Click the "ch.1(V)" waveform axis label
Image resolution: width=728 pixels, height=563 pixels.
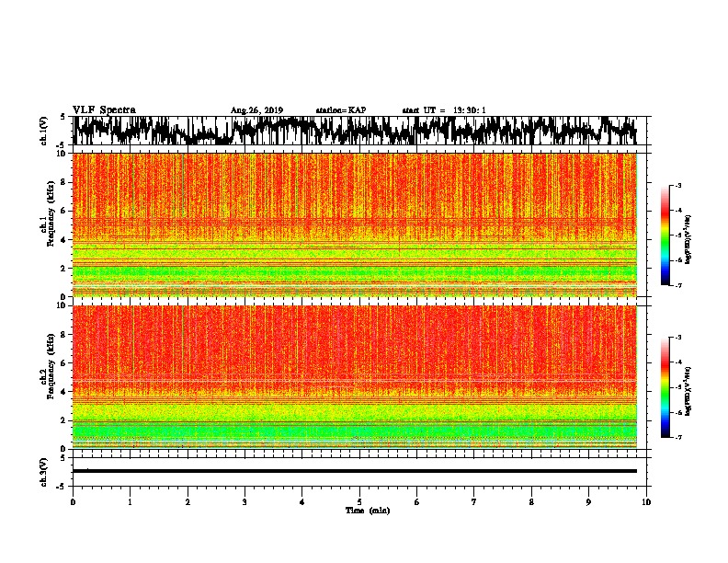pos(44,131)
